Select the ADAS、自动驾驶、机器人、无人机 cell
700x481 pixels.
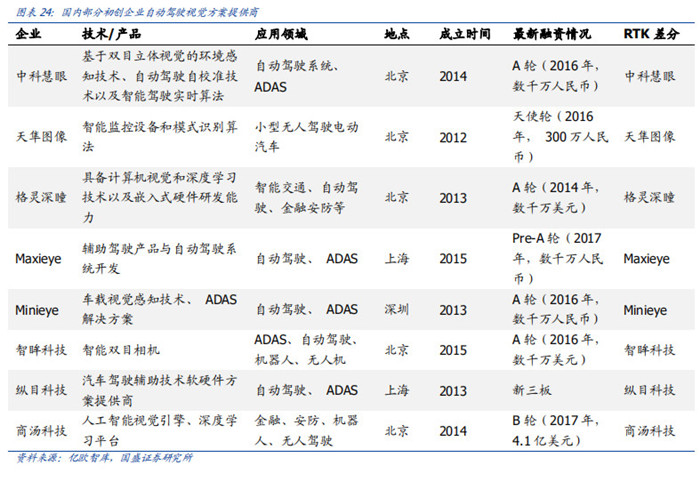[307, 350]
